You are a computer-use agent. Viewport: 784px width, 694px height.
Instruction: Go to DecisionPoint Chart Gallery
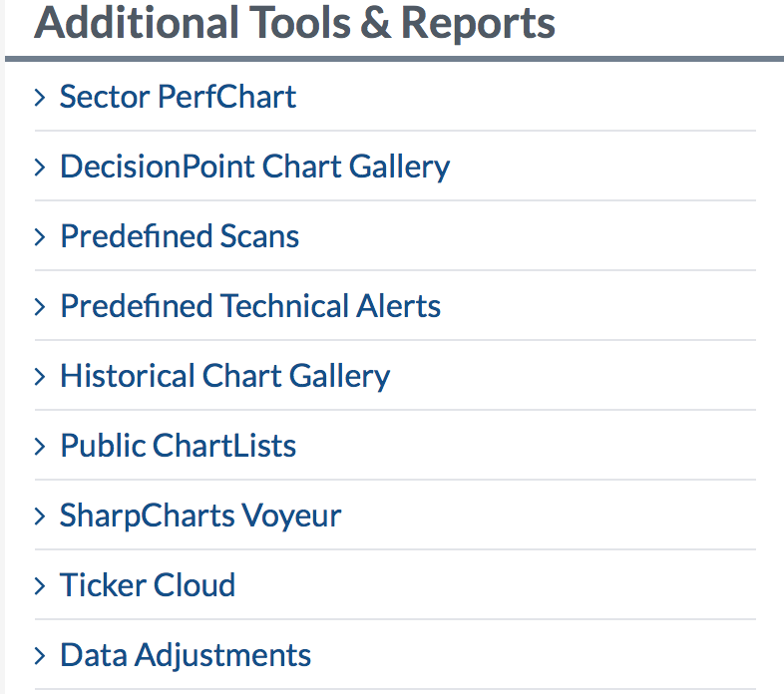254,167
